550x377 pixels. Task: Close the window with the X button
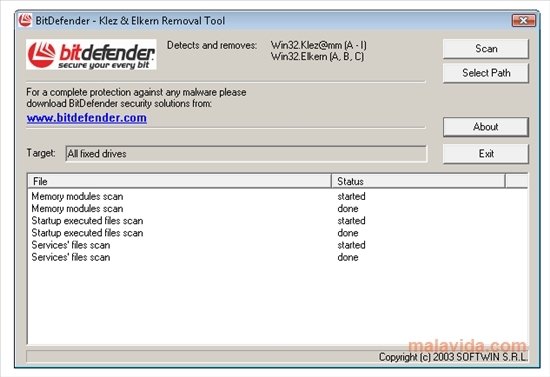click(523, 21)
